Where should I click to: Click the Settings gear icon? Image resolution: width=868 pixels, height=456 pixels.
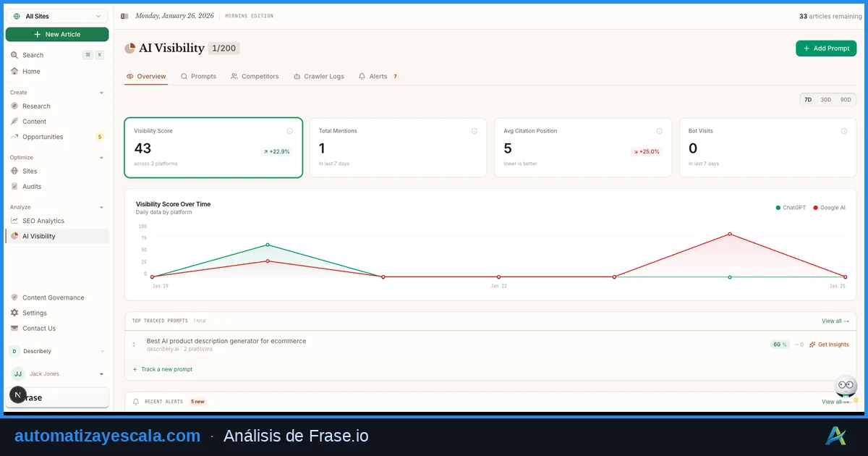(14, 313)
